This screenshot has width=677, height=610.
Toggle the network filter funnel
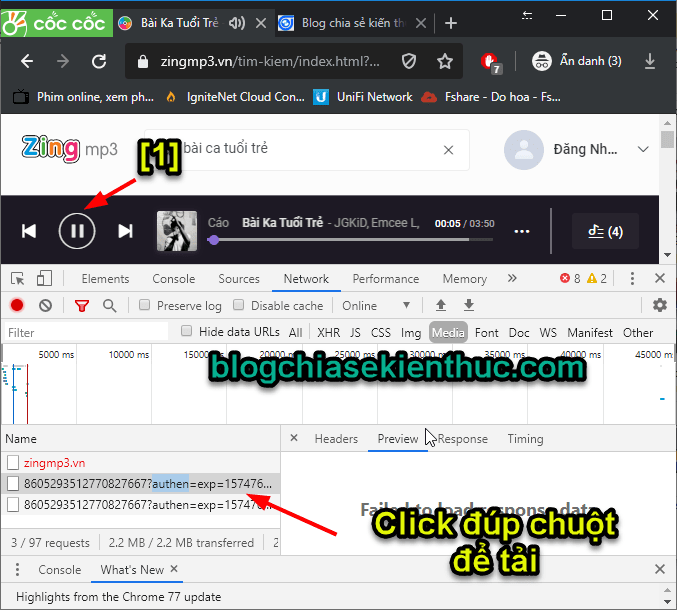pos(82,306)
